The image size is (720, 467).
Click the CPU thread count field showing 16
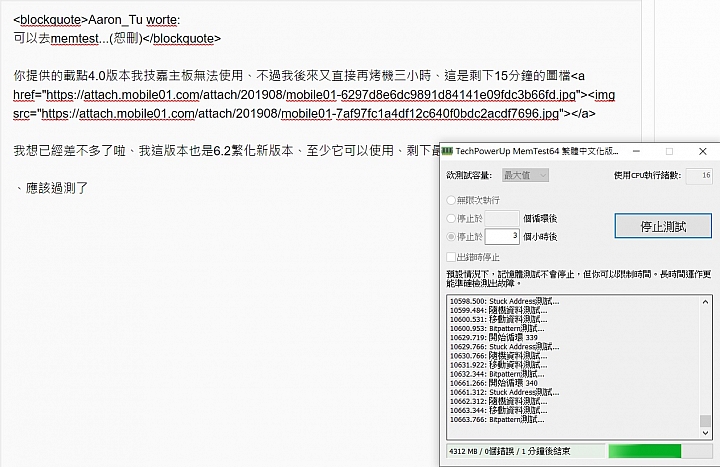[699, 175]
